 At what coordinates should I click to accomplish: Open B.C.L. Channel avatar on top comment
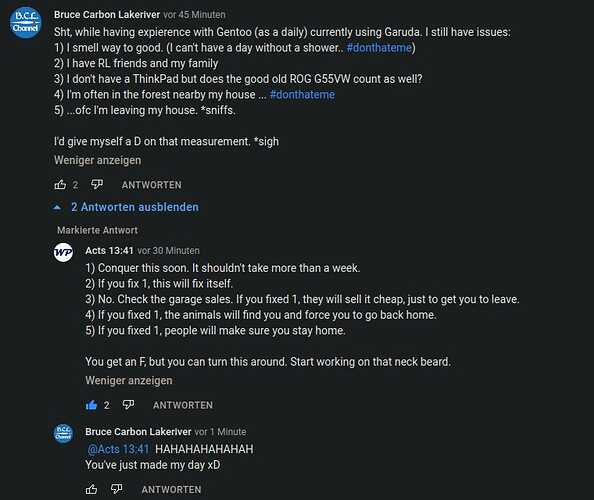click(x=25, y=23)
